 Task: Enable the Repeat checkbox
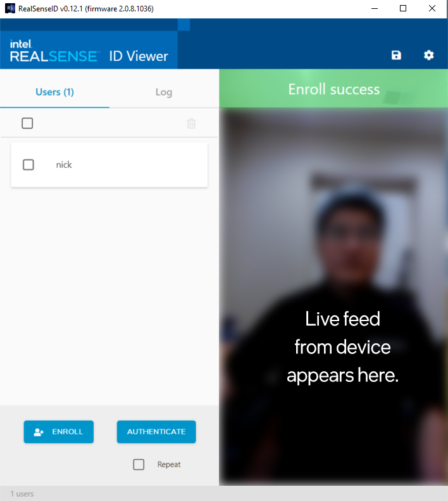139,464
